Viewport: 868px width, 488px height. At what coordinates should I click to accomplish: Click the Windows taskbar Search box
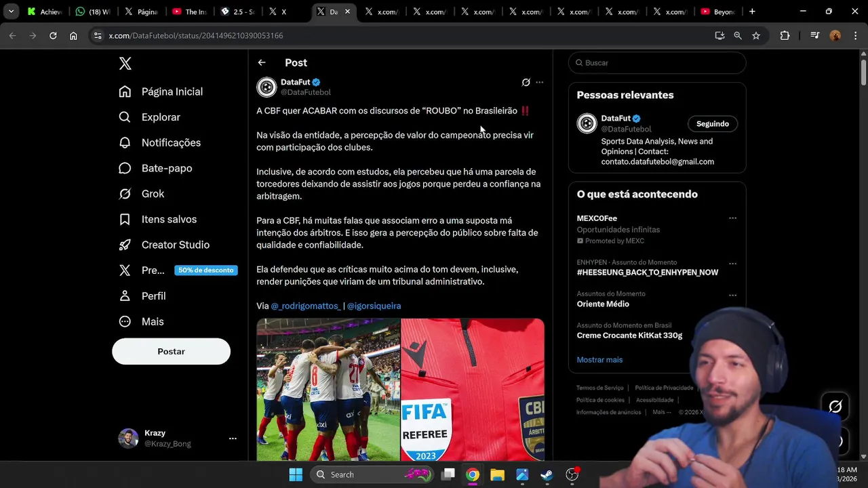(372, 474)
